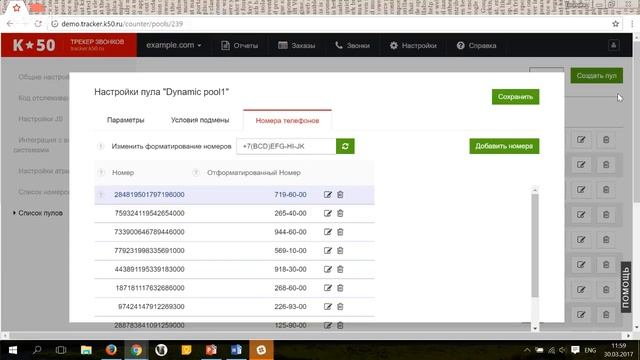
Task: Edit number row 226-93-00
Action: (327, 307)
